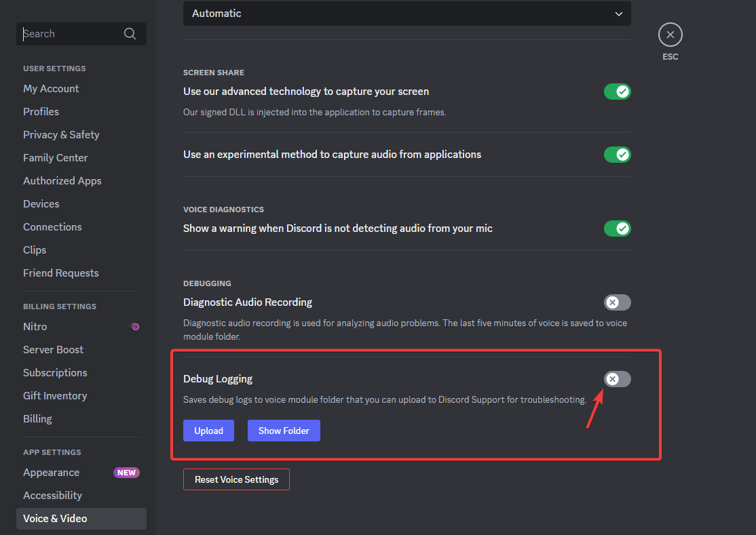756x535 pixels.
Task: Open the Server Boost page
Action: click(53, 350)
